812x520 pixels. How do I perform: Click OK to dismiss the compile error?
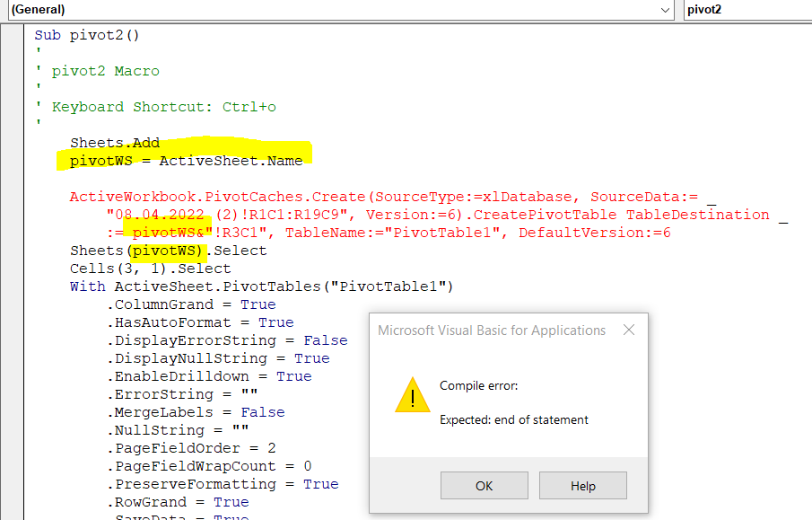click(x=484, y=485)
